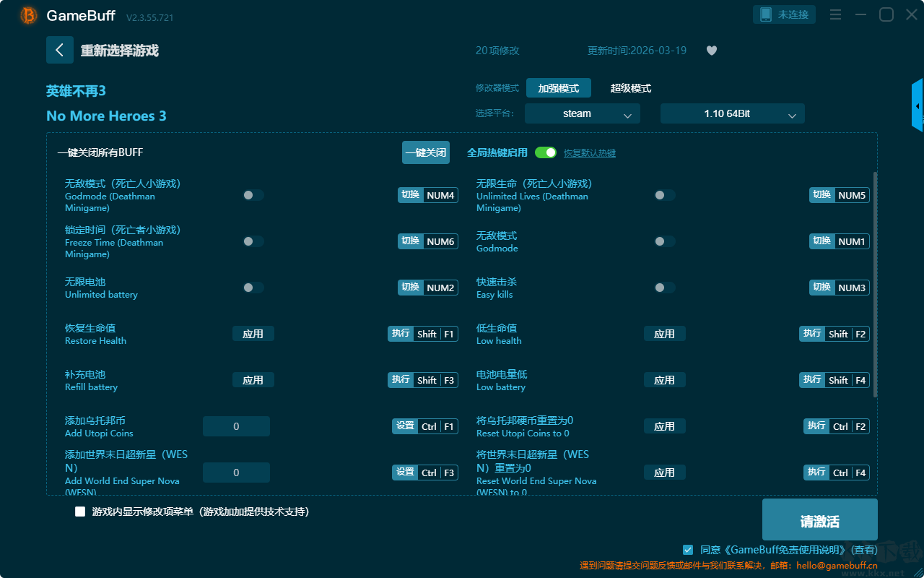Click the 执行 Shift F2 hotkey button
The height and width of the screenshot is (578, 924).
834,334
